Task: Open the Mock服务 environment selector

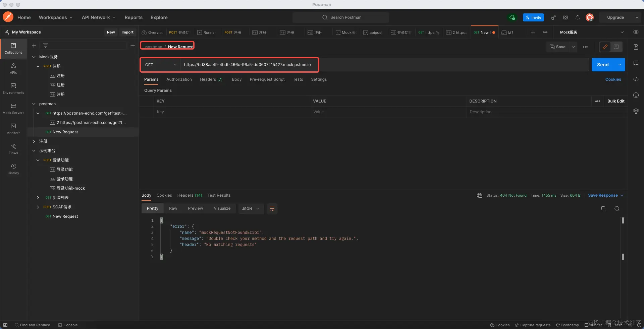Action: pyautogui.click(x=592, y=32)
